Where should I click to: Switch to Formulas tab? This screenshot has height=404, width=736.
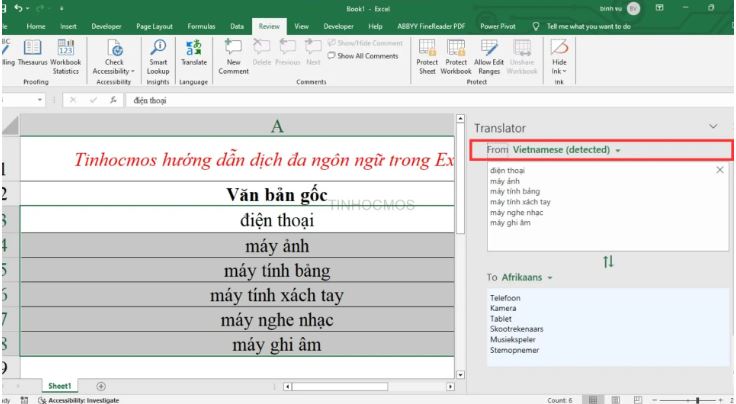[x=201, y=26]
